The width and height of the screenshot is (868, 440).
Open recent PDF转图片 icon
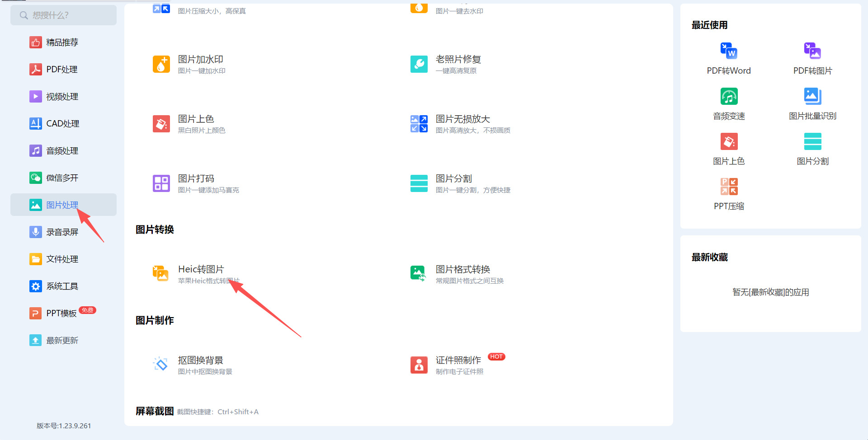pyautogui.click(x=812, y=51)
